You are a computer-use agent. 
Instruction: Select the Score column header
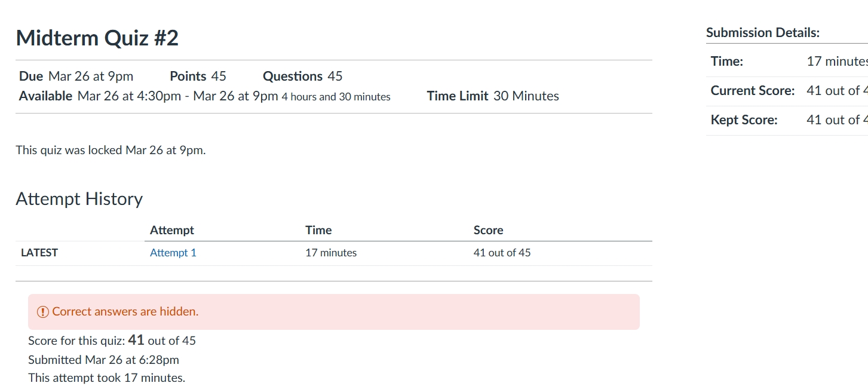pyautogui.click(x=488, y=230)
